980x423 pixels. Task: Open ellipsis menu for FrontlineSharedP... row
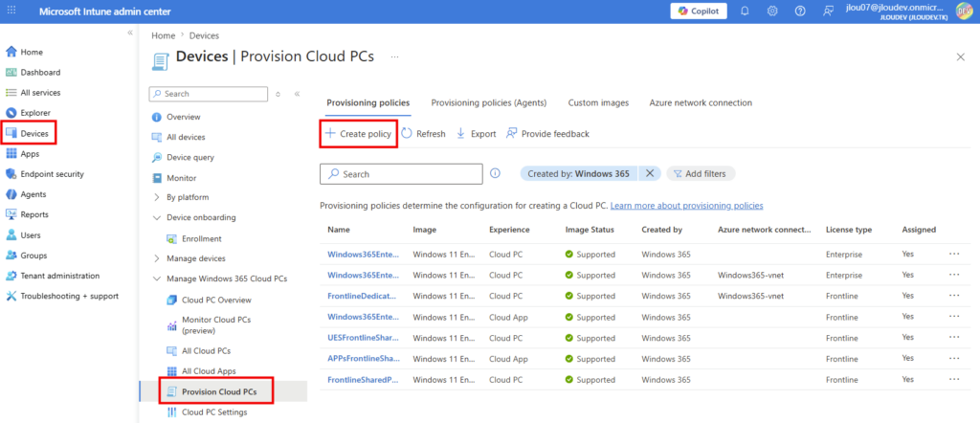point(954,379)
